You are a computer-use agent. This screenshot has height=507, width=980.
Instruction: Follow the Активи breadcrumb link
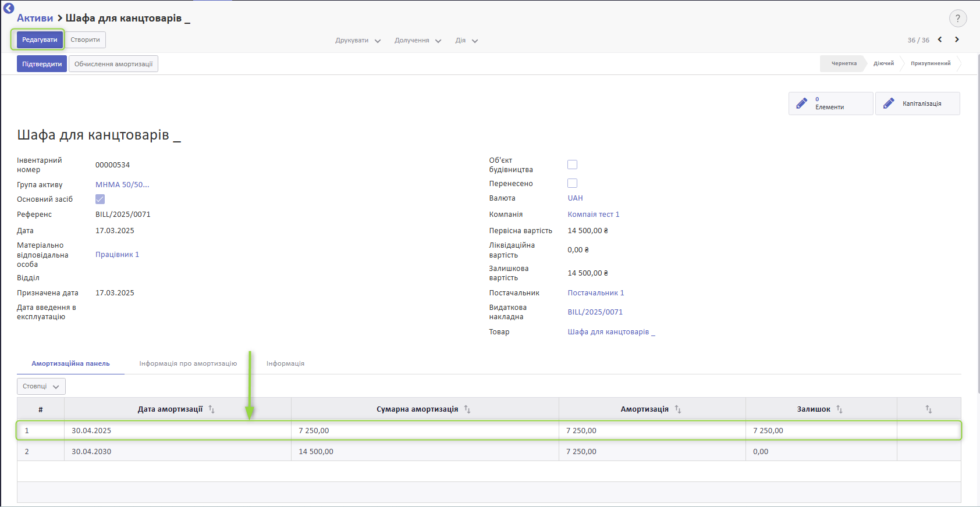point(35,18)
